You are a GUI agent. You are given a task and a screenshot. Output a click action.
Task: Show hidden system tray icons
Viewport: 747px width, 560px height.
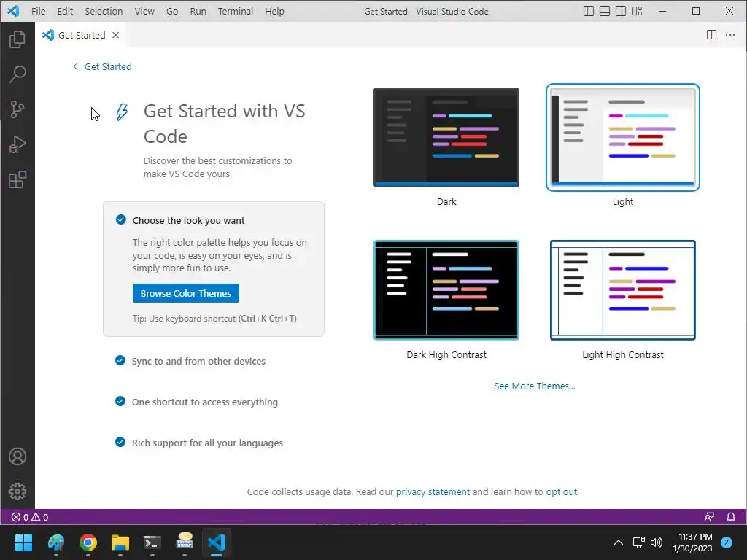pos(619,542)
